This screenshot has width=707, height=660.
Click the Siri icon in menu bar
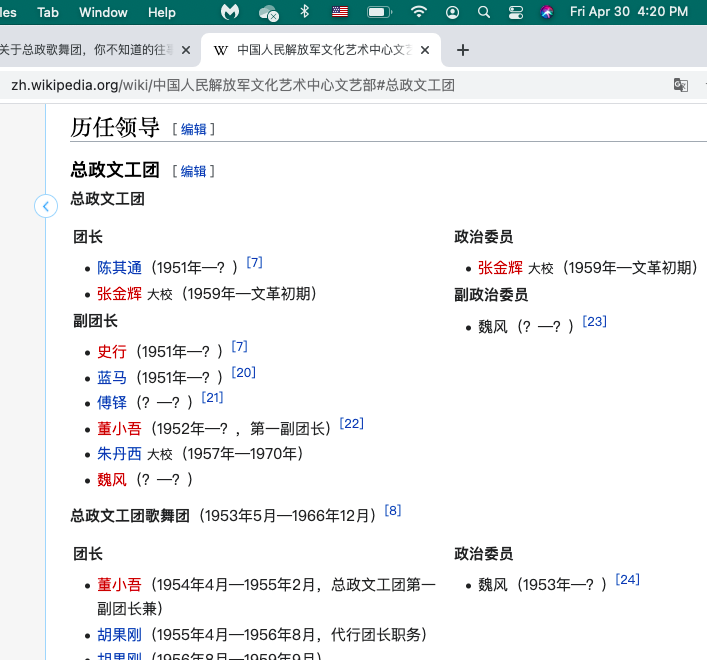coord(546,13)
